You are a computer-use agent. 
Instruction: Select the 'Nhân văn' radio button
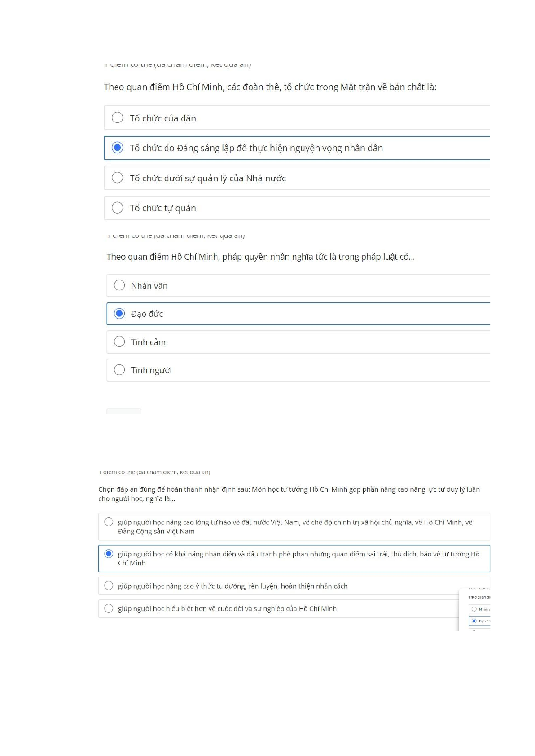[x=119, y=285]
